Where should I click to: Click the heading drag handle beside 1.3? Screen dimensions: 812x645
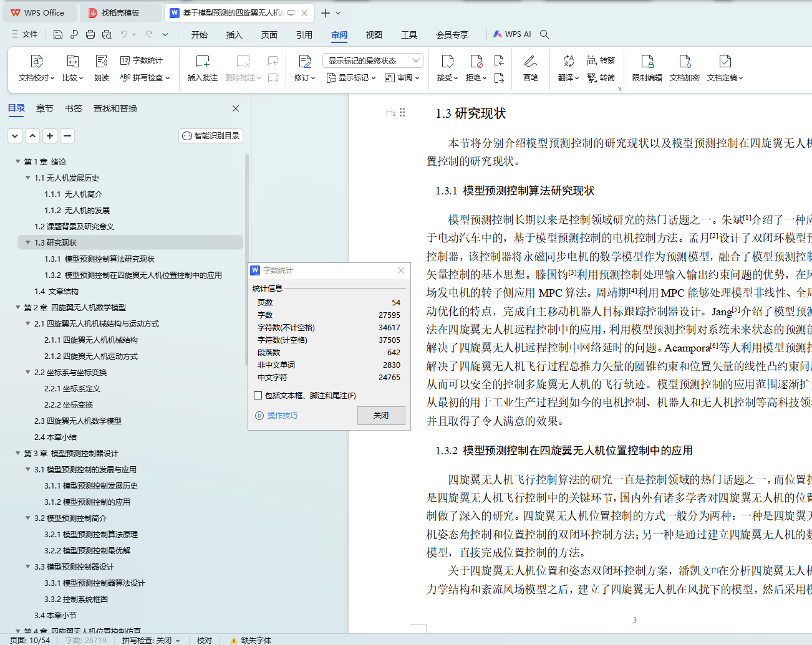tap(402, 113)
